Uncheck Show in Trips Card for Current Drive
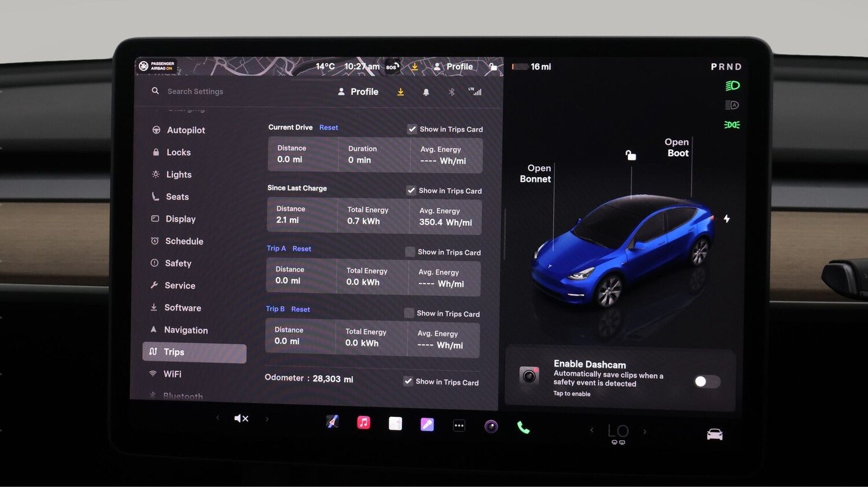868x487 pixels. tap(412, 129)
